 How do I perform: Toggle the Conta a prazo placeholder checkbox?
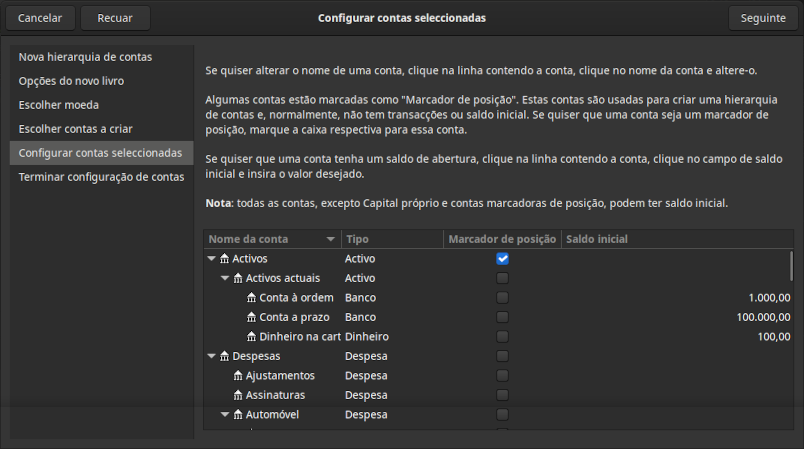pos(502,317)
